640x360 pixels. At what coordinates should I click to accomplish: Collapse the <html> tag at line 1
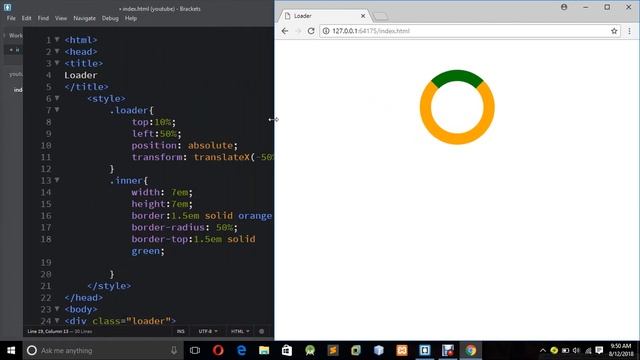click(57, 40)
